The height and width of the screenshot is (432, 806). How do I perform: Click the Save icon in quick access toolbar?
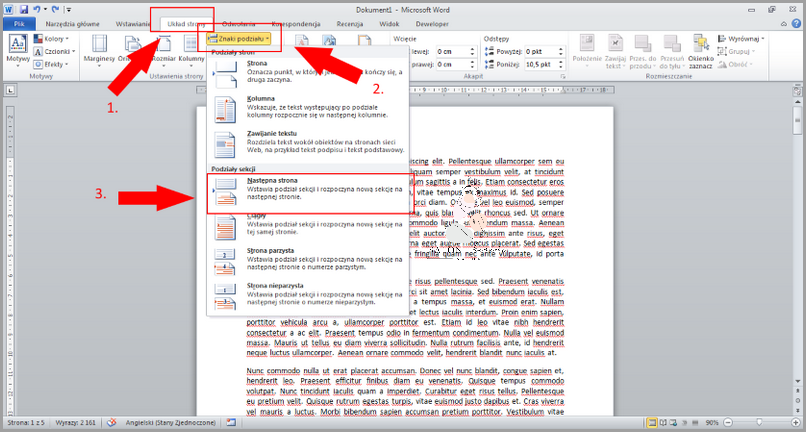click(x=23, y=7)
